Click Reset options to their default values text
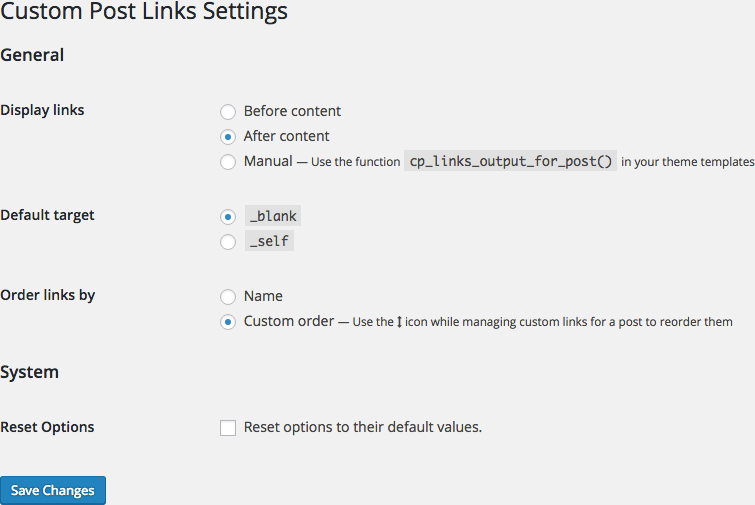Screen dimensions: 755x505 (x=363, y=427)
